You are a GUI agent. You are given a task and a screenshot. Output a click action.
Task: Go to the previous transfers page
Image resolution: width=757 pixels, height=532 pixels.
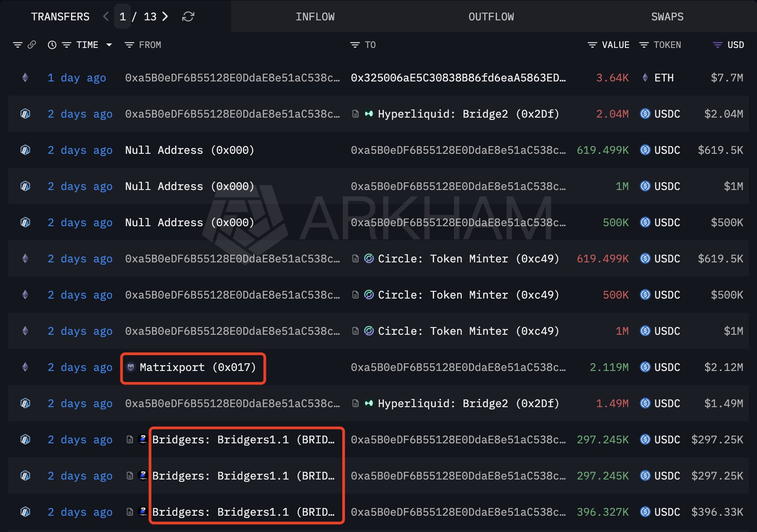click(106, 17)
